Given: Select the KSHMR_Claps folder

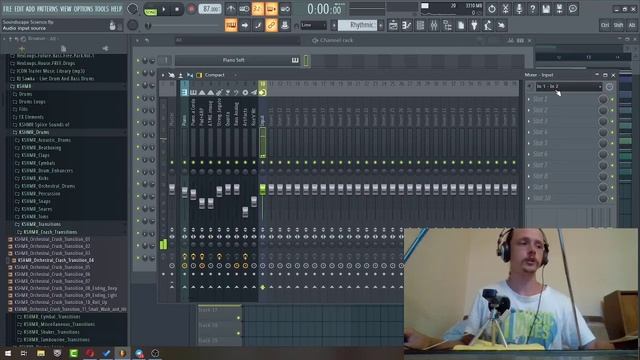Looking at the screenshot, I should (36, 156).
